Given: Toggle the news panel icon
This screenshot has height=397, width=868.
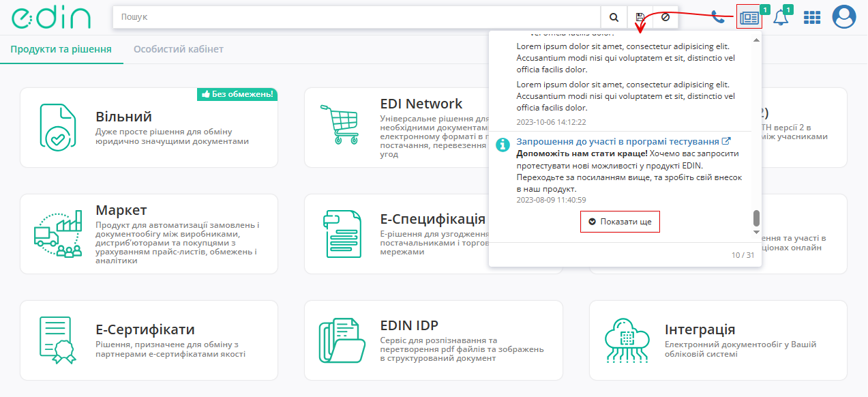Looking at the screenshot, I should tap(749, 18).
